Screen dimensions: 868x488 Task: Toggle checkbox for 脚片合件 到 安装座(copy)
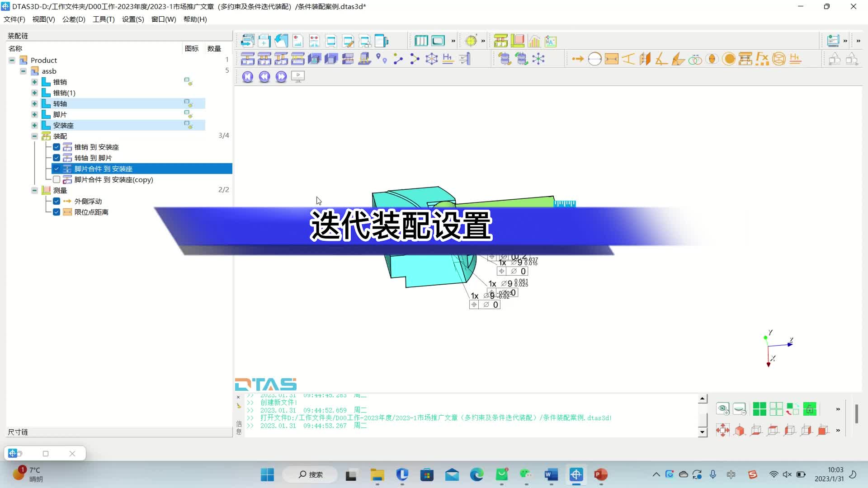tap(57, 179)
